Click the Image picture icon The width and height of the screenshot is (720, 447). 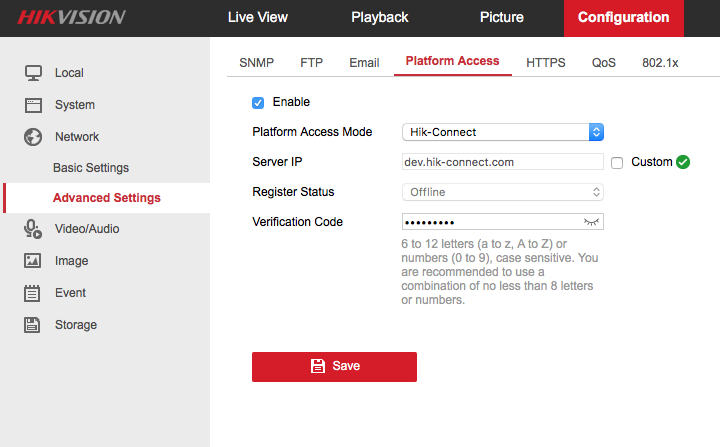pos(33,261)
